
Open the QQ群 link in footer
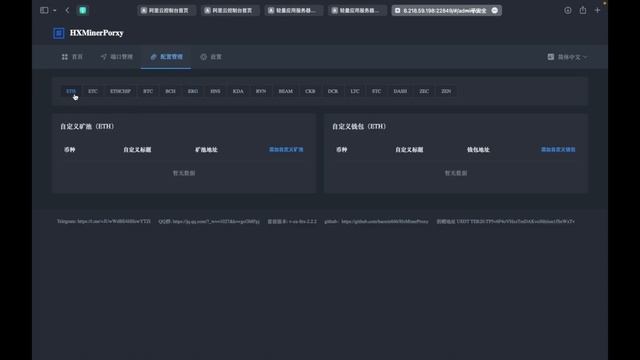click(x=209, y=221)
